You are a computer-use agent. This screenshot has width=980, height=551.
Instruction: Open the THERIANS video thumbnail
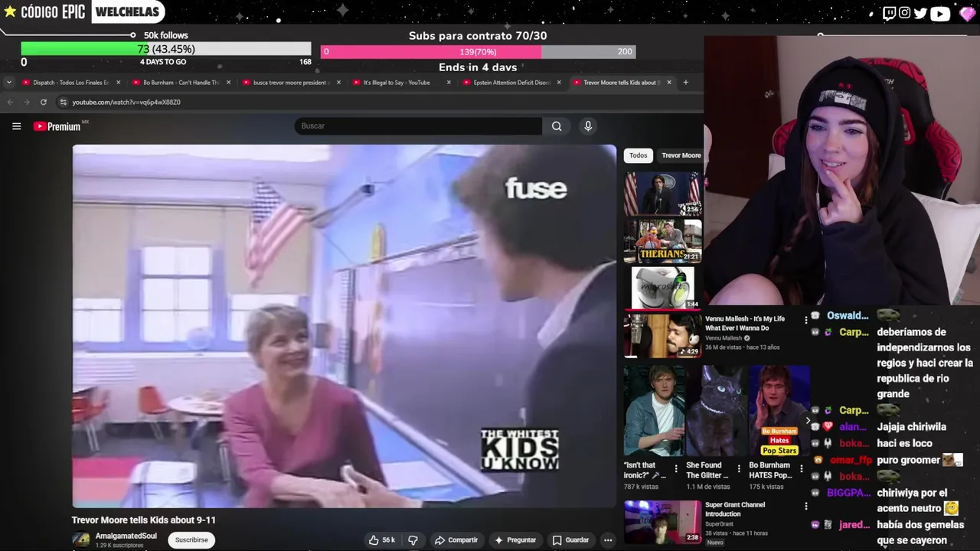[662, 241]
